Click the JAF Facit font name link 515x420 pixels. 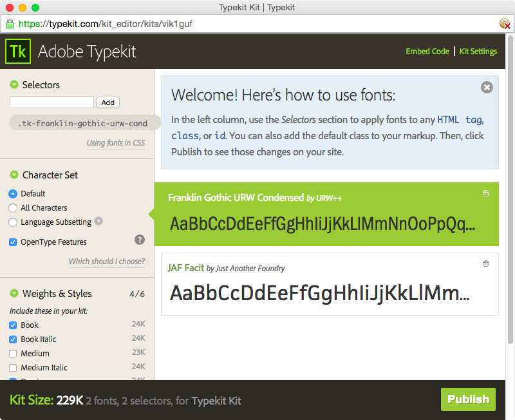186,268
